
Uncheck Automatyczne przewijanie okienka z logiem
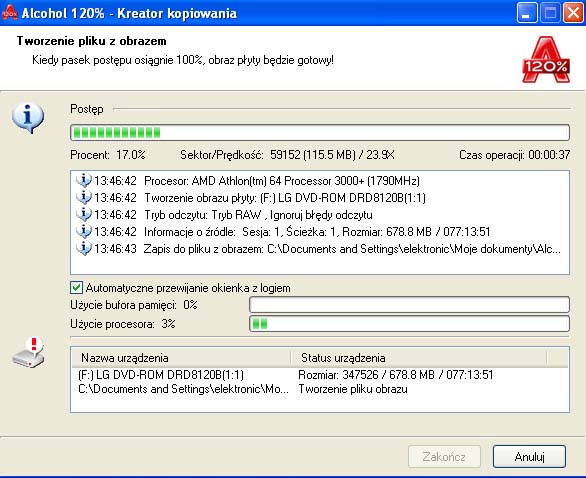pos(76,288)
